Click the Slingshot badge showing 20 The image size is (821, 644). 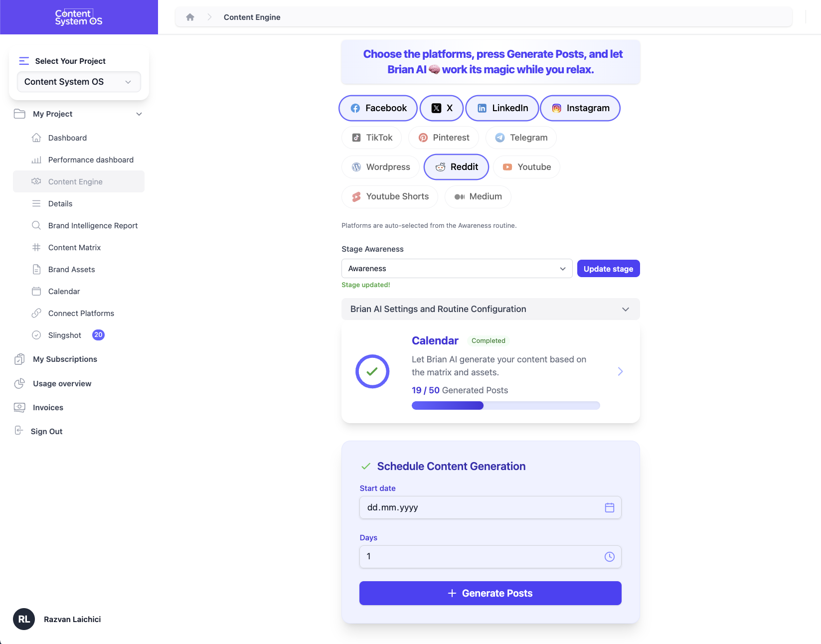click(x=98, y=335)
